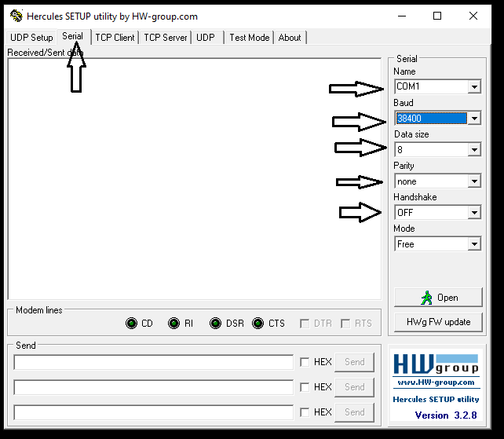Viewport: 504px width, 439px height.
Task: Expand the Parity dropdown
Action: click(x=474, y=181)
